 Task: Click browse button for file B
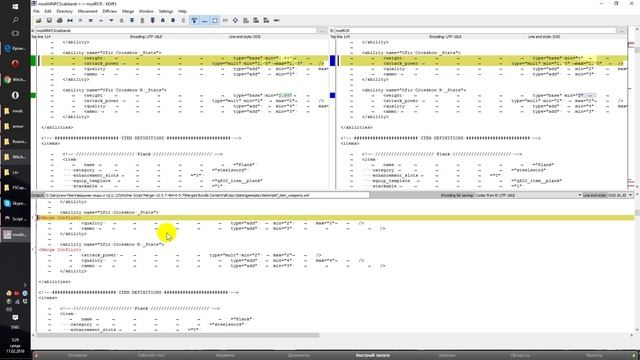click(x=621, y=31)
